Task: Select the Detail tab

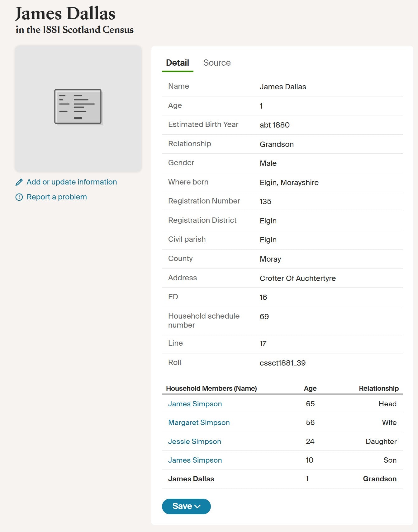Action: click(178, 63)
